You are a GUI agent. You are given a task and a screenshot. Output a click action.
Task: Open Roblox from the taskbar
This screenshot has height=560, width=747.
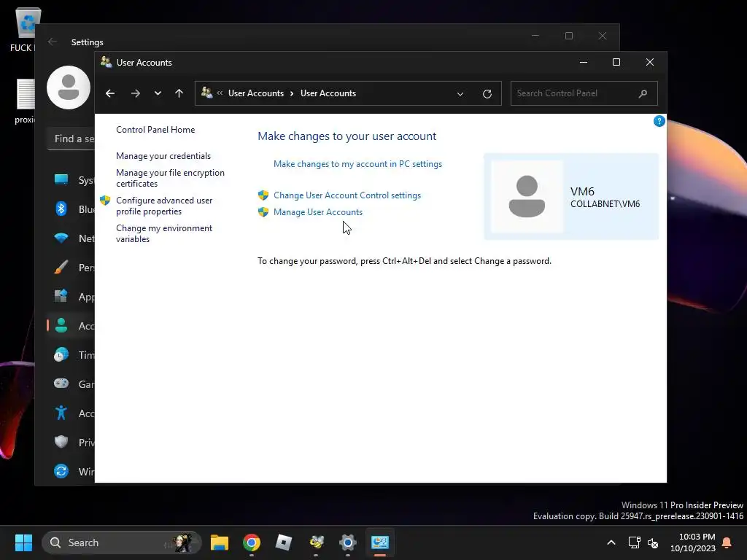tap(284, 542)
